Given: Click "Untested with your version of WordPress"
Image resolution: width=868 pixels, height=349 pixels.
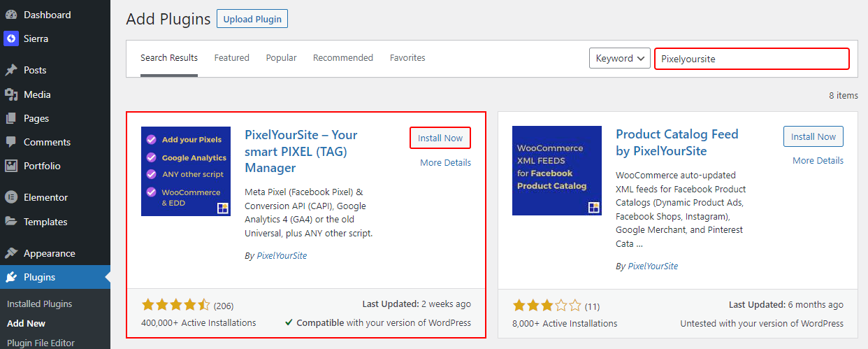Looking at the screenshot, I should click(762, 323).
